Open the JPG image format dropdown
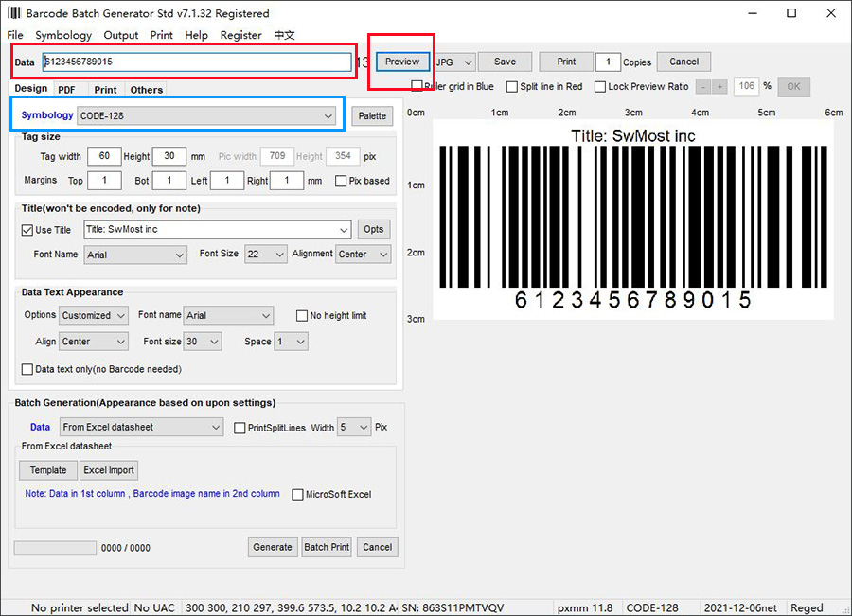 (455, 62)
